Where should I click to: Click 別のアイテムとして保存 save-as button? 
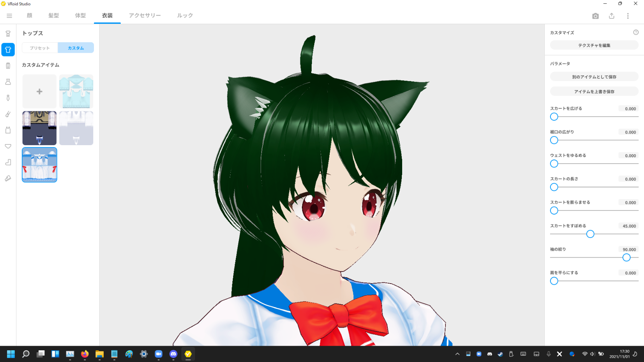pyautogui.click(x=594, y=77)
